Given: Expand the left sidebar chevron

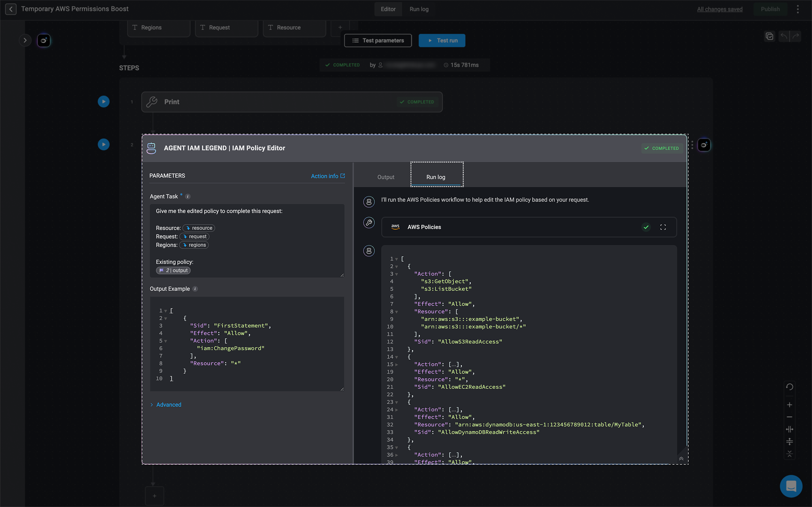Looking at the screenshot, I should 25,41.
